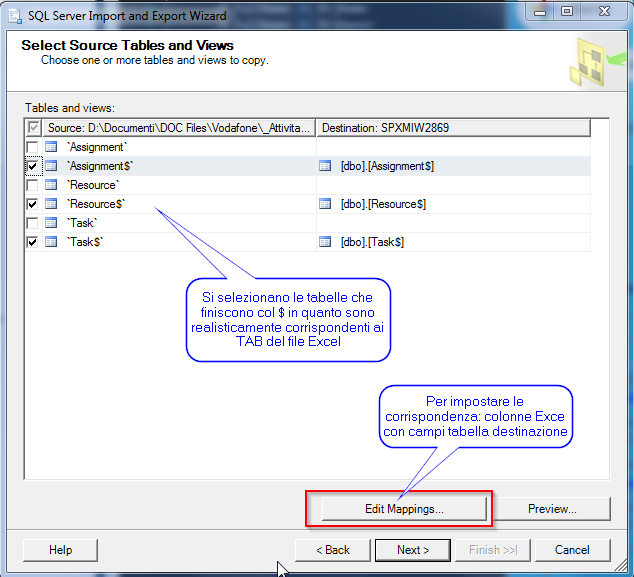Viewport: 634px width, 577px height.
Task: Click the table icon beside `Resource`
Action: [x=51, y=185]
